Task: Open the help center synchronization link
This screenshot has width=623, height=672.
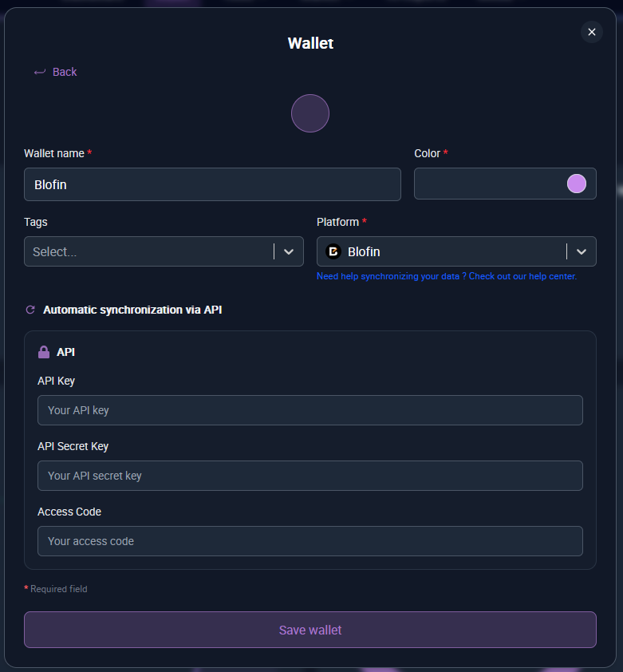Action: coord(446,276)
